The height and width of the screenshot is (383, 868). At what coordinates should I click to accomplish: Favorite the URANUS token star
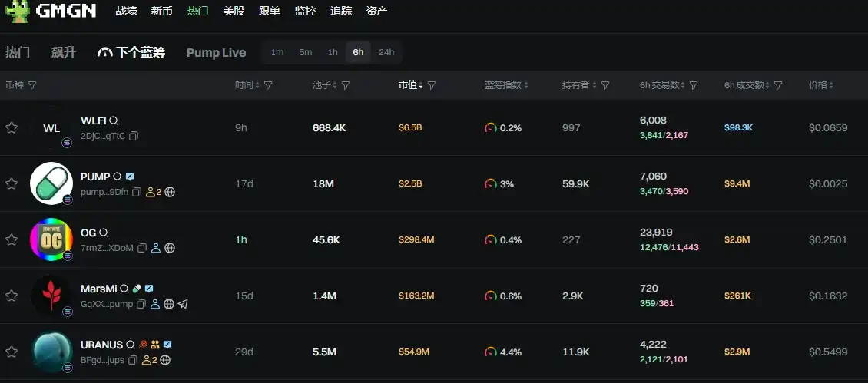[x=11, y=352]
